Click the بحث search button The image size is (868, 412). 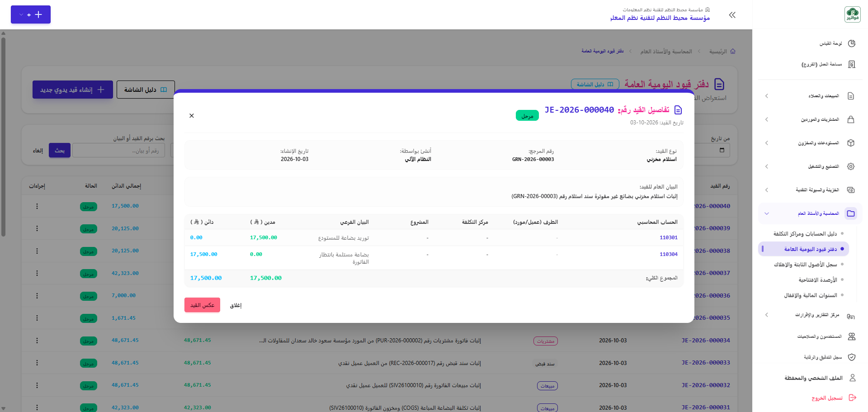click(60, 151)
